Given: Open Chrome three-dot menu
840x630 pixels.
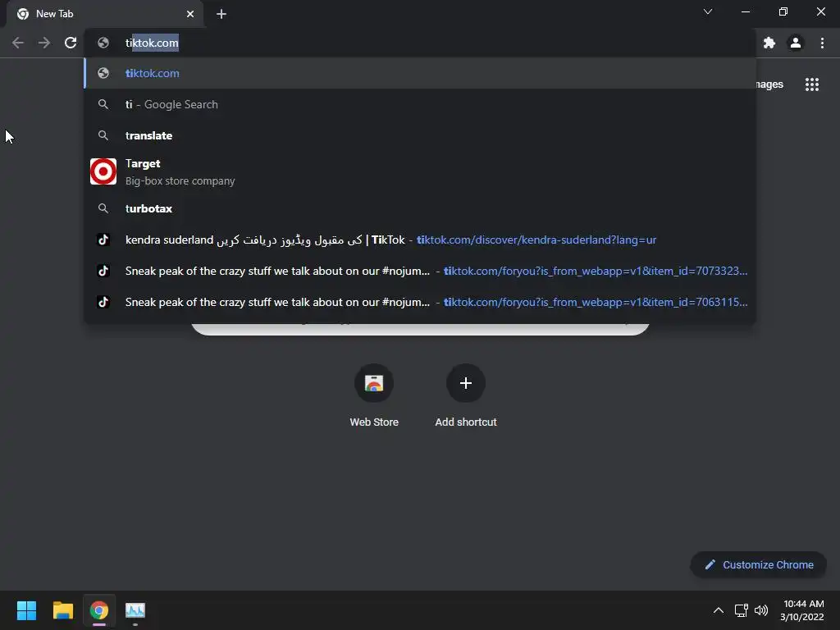Looking at the screenshot, I should [822, 43].
